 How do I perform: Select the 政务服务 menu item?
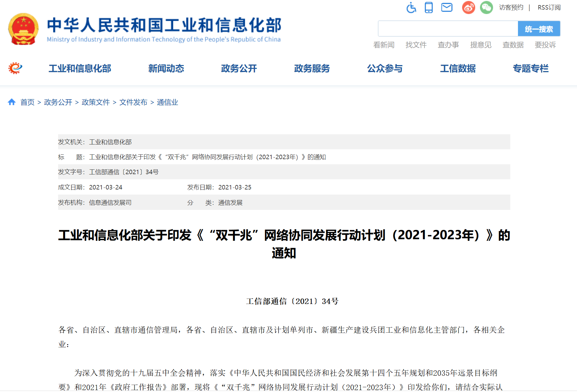312,69
